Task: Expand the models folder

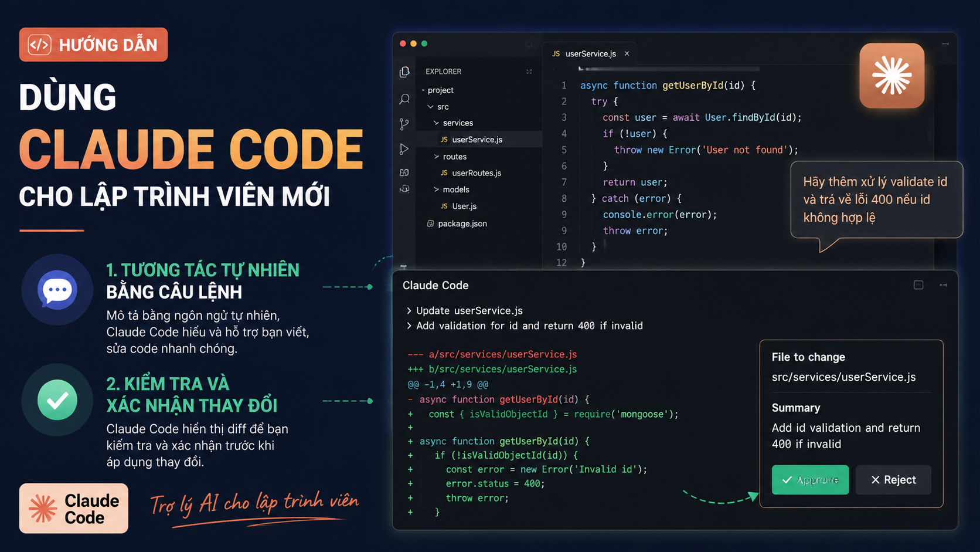Action: [x=437, y=189]
